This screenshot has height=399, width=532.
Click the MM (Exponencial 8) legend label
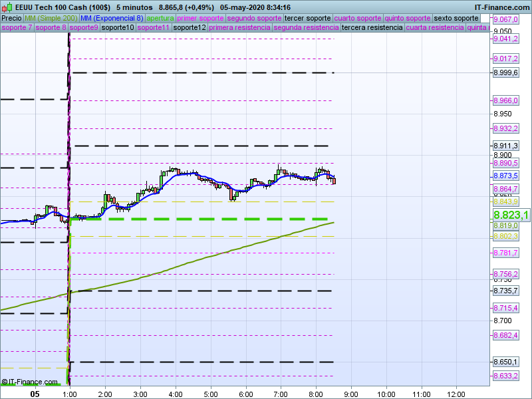coord(116,18)
